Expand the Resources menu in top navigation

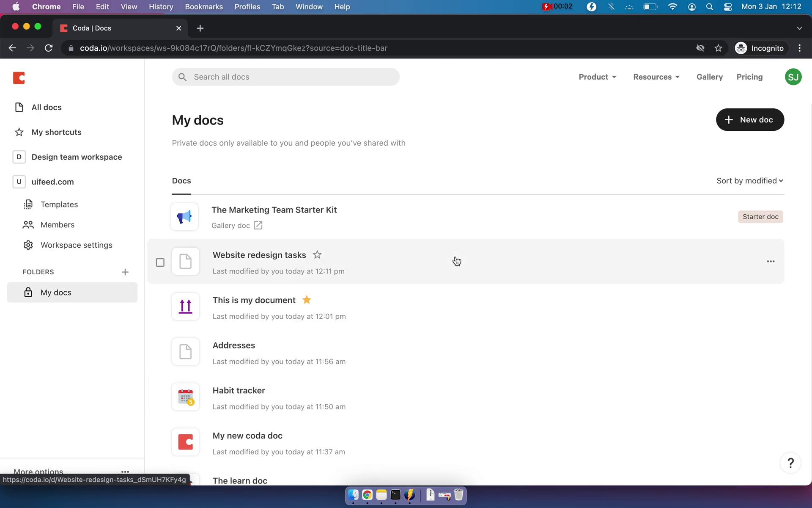pyautogui.click(x=656, y=77)
